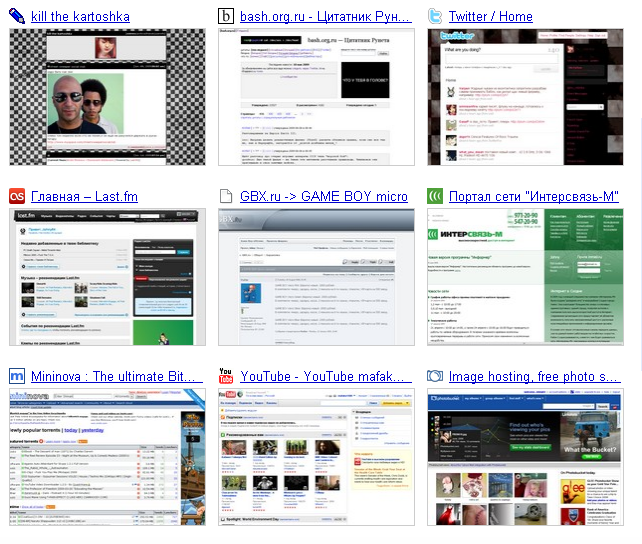Screen dimensions: 642x544
Task: Click the YouTube favicon
Action: [x=226, y=376]
